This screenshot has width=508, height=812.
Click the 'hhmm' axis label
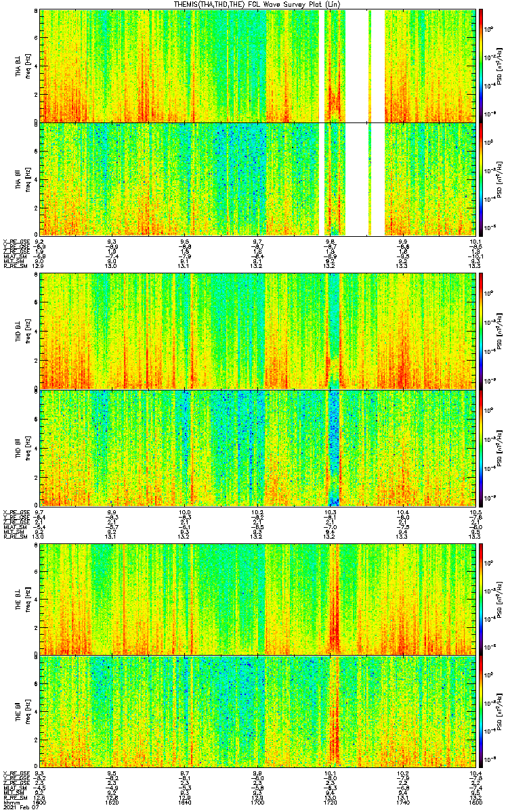(x=11, y=801)
